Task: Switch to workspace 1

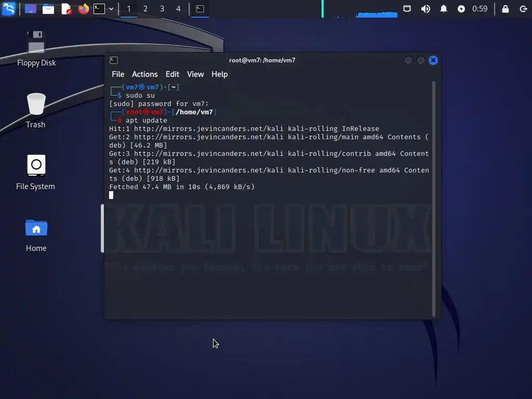Action: point(129,9)
